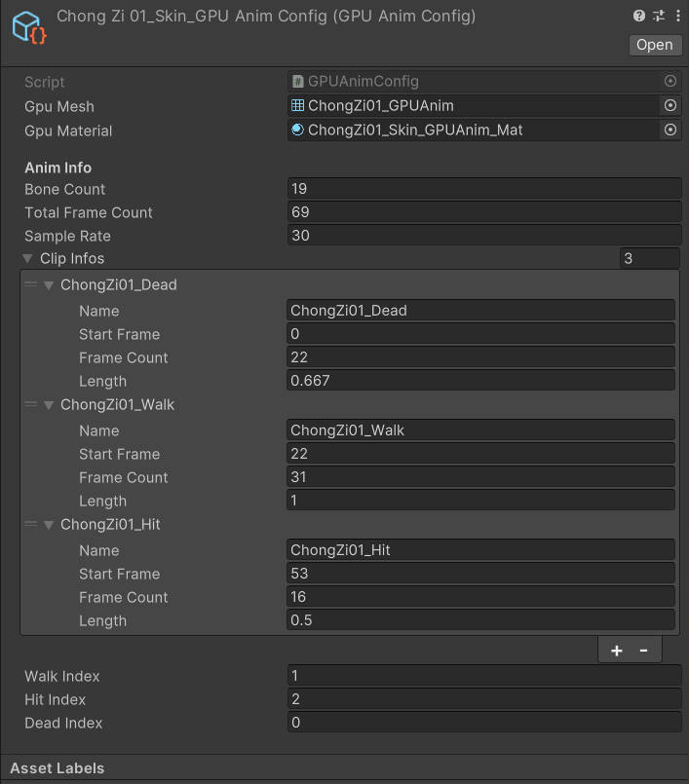Click the plus icon to add clip
Image resolution: width=689 pixels, height=784 pixels.
(x=617, y=651)
